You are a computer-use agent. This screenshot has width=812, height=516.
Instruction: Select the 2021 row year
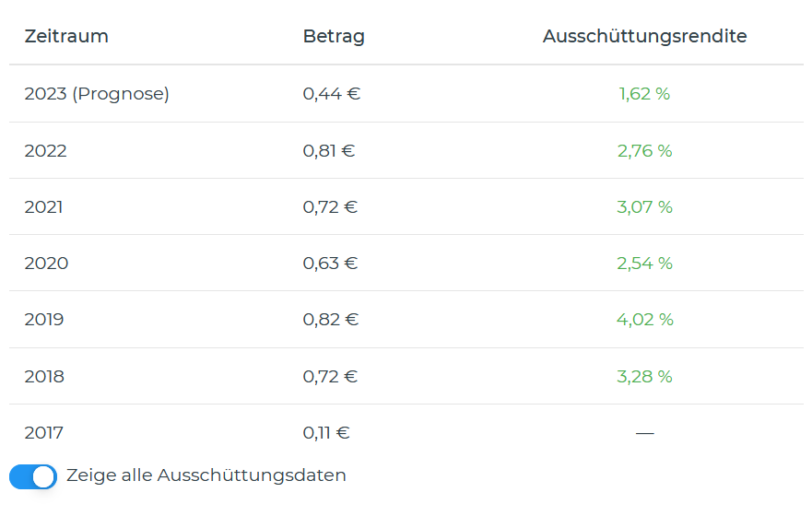point(44,207)
